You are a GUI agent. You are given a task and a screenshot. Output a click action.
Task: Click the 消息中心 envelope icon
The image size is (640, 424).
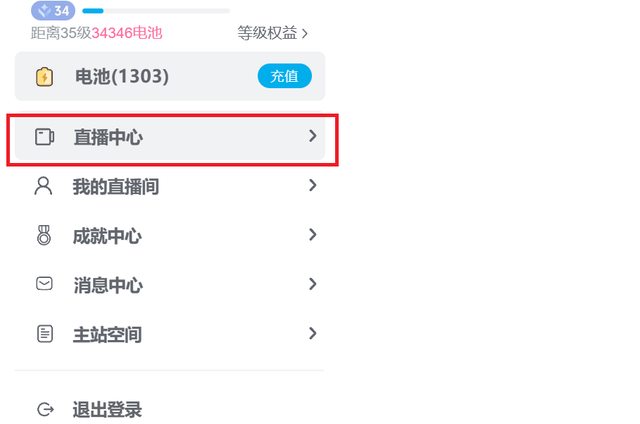pyautogui.click(x=44, y=283)
